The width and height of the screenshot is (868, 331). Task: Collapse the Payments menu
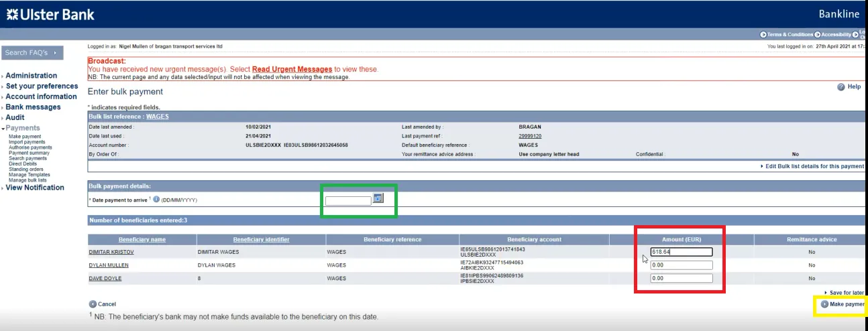[22, 128]
